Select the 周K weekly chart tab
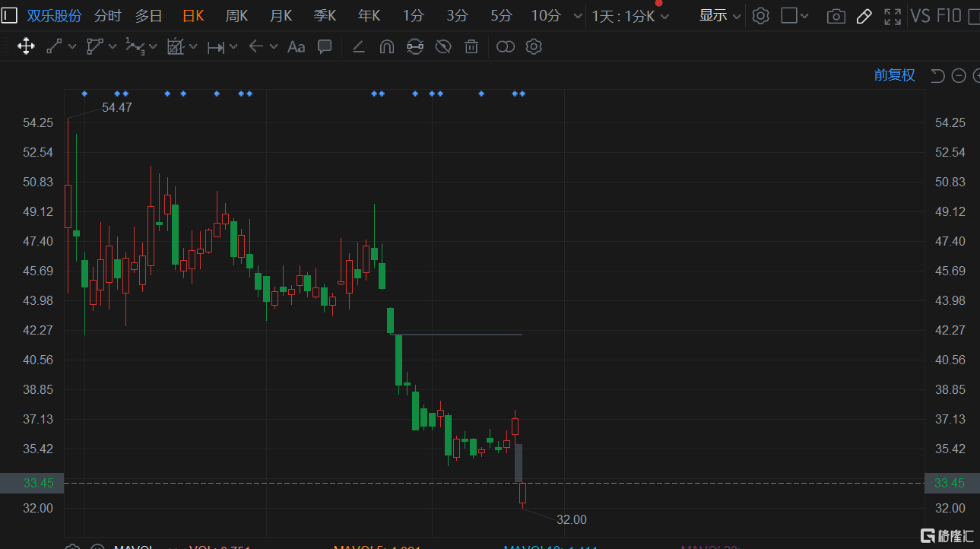Viewport: 980px width, 549px height. pyautogui.click(x=236, y=16)
